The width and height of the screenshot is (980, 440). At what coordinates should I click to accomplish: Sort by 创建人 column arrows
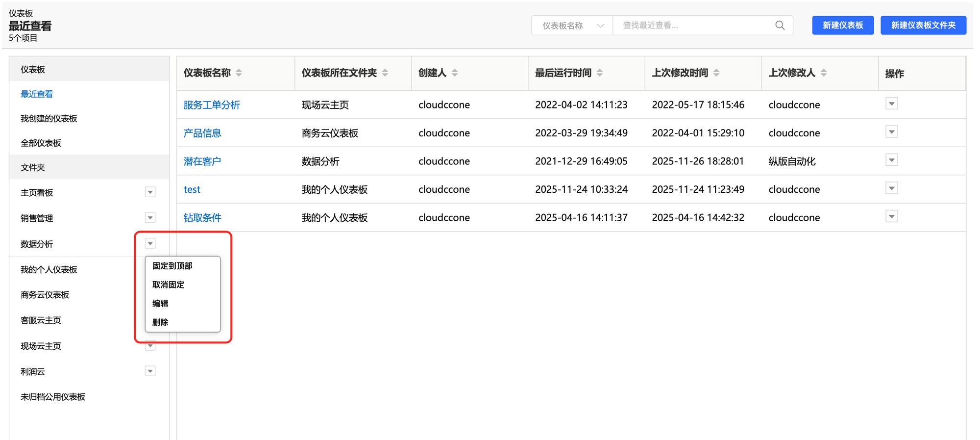(455, 73)
